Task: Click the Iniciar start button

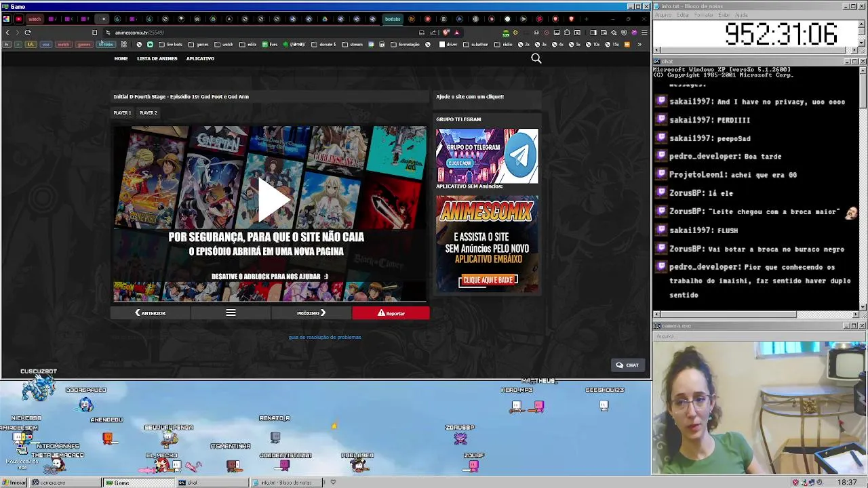Action: coord(14,483)
